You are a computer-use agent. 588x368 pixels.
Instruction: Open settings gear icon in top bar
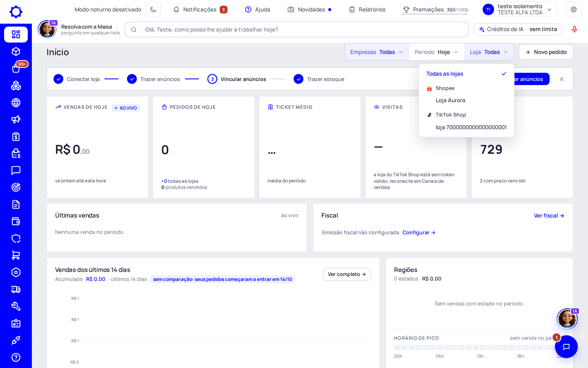574,9
